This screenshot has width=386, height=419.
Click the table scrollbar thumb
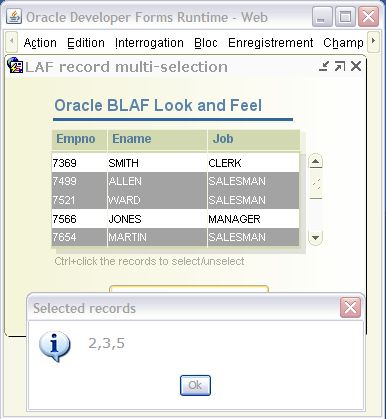click(x=316, y=184)
